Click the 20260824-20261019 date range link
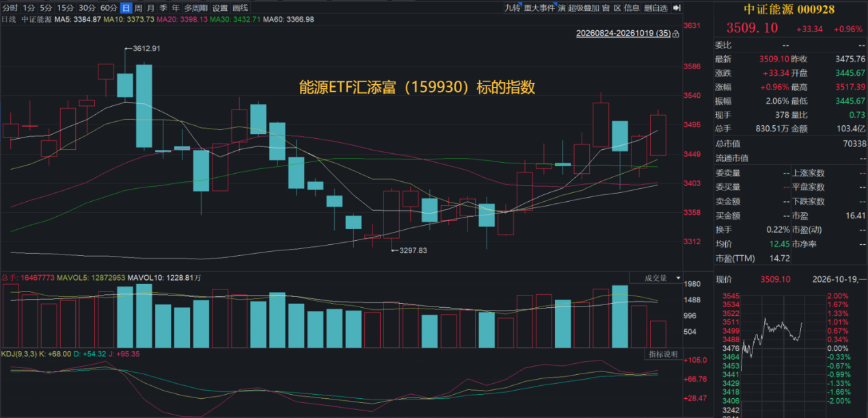 (x=624, y=33)
